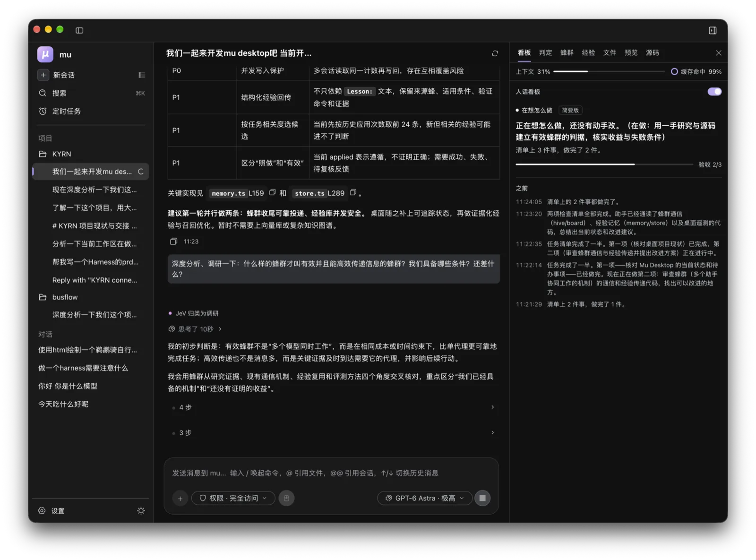The width and height of the screenshot is (756, 560).
Task: Copy the message stamped 11:23
Action: pyautogui.click(x=173, y=241)
